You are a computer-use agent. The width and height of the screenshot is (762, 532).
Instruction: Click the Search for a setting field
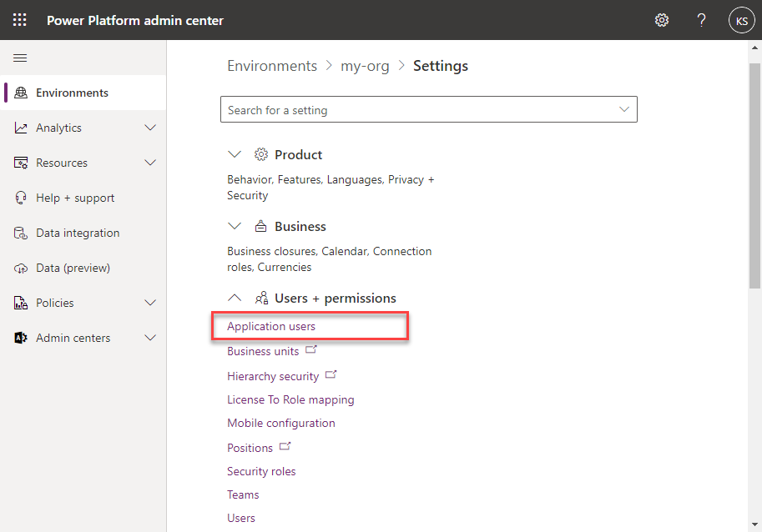[x=429, y=109]
